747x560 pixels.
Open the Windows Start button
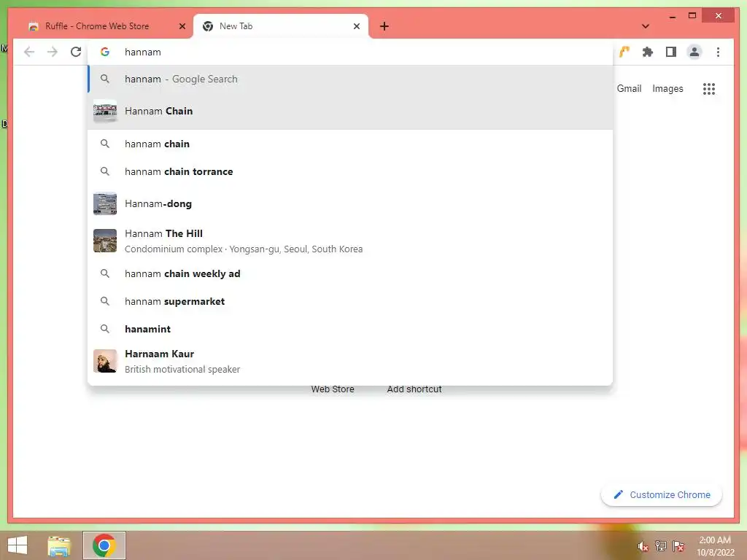(x=18, y=545)
